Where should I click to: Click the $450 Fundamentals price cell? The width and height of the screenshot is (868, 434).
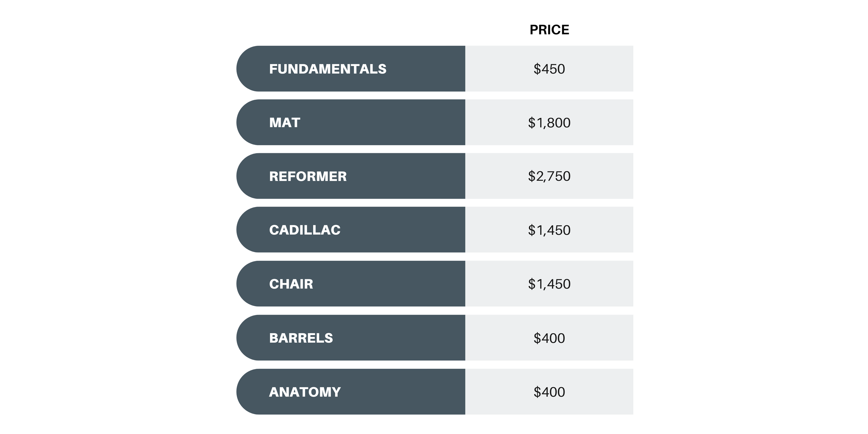549,69
